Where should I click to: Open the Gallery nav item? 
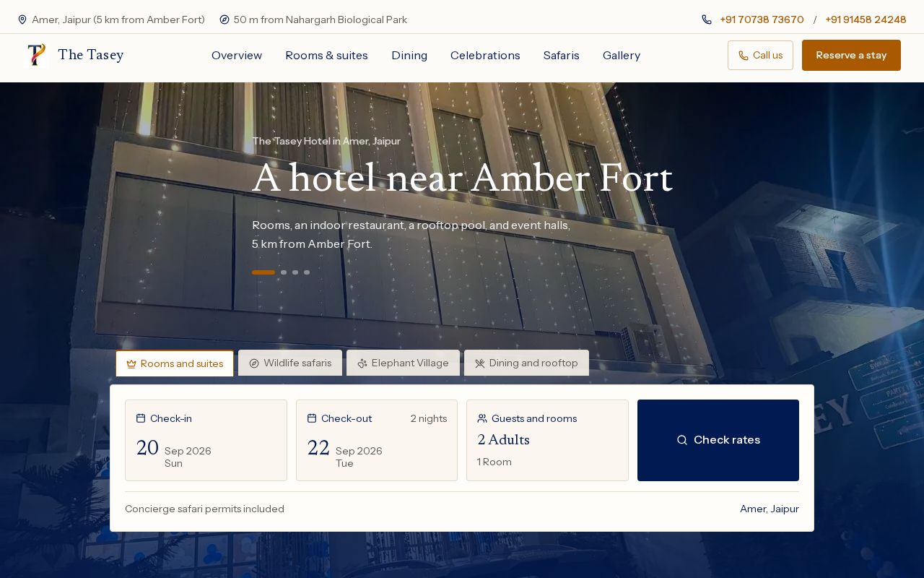pos(622,56)
